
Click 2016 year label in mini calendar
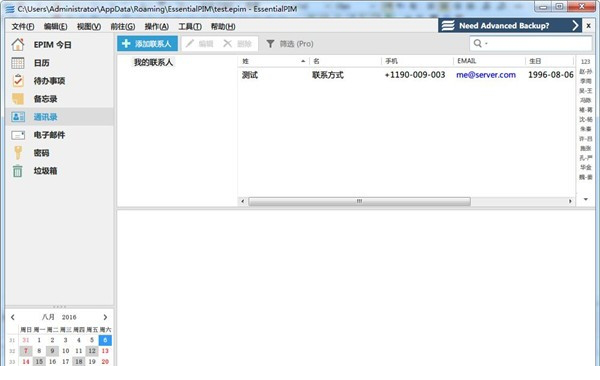(x=69, y=317)
